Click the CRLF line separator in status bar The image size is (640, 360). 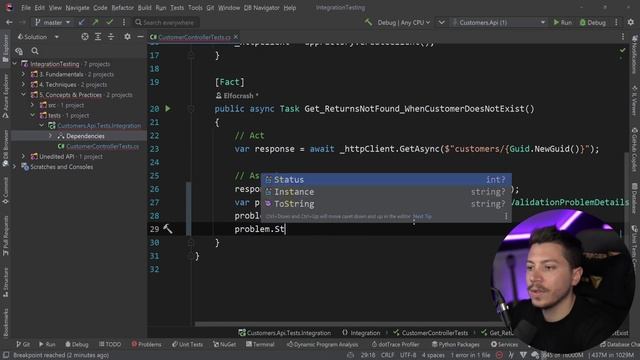pyautogui.click(x=387, y=355)
